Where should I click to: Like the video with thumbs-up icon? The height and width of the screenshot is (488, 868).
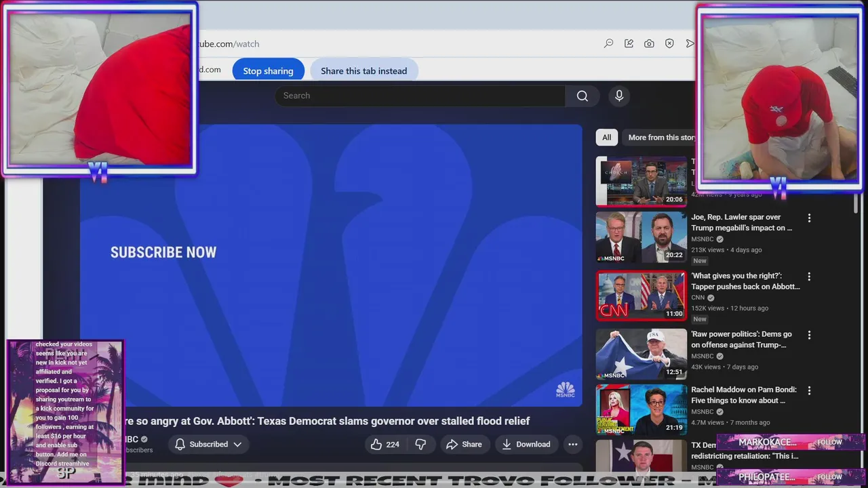tap(384, 445)
